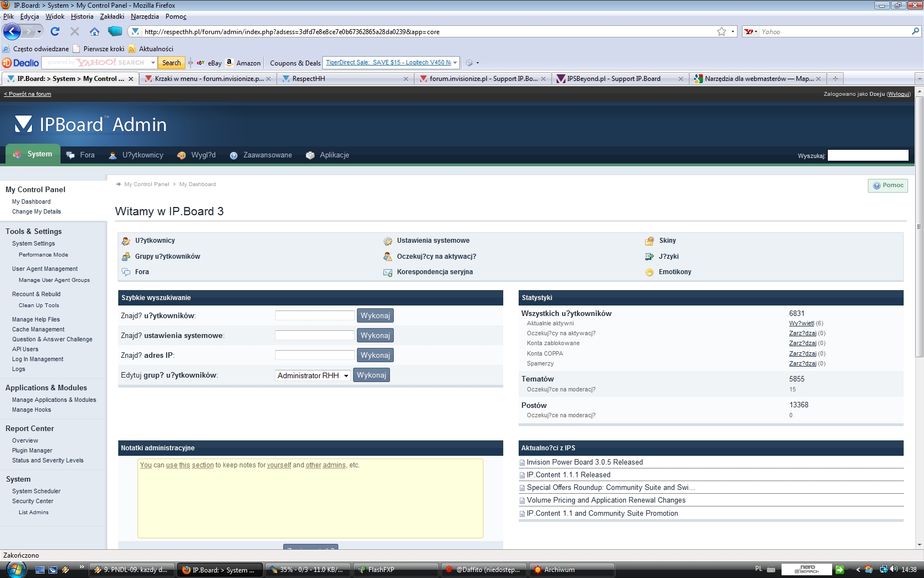Click the Pomoc help button
924x578 pixels.
[888, 186]
